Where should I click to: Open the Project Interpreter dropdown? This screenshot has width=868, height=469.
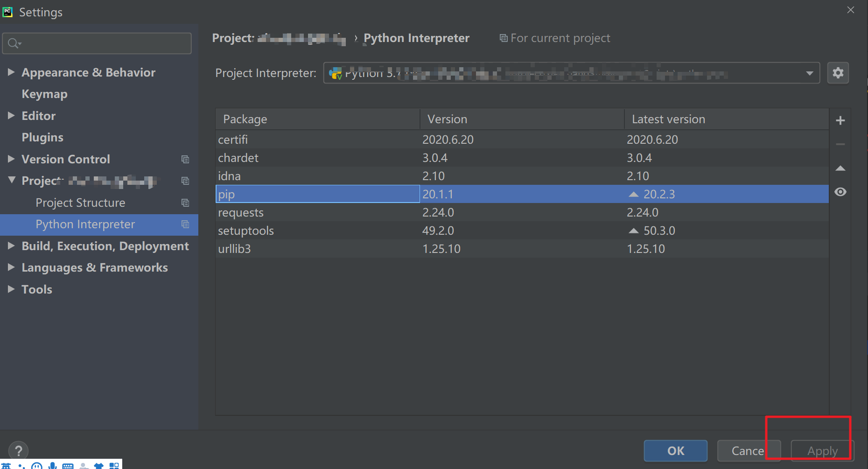click(572, 73)
